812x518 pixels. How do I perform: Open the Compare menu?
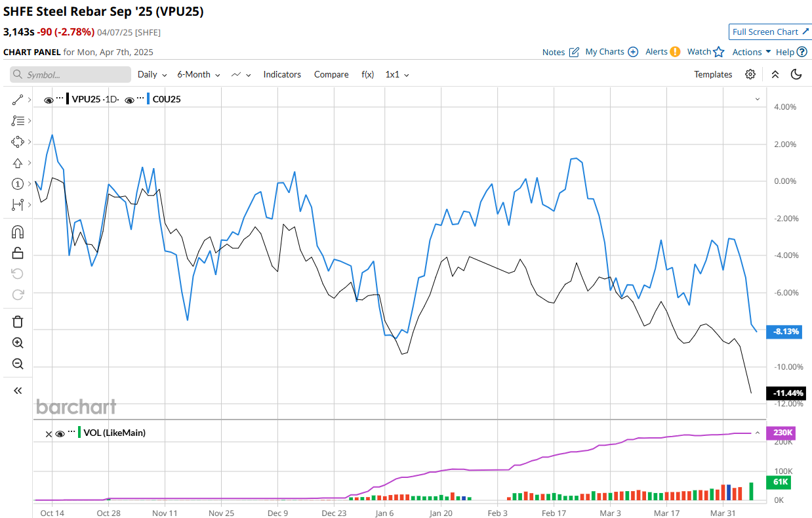331,75
